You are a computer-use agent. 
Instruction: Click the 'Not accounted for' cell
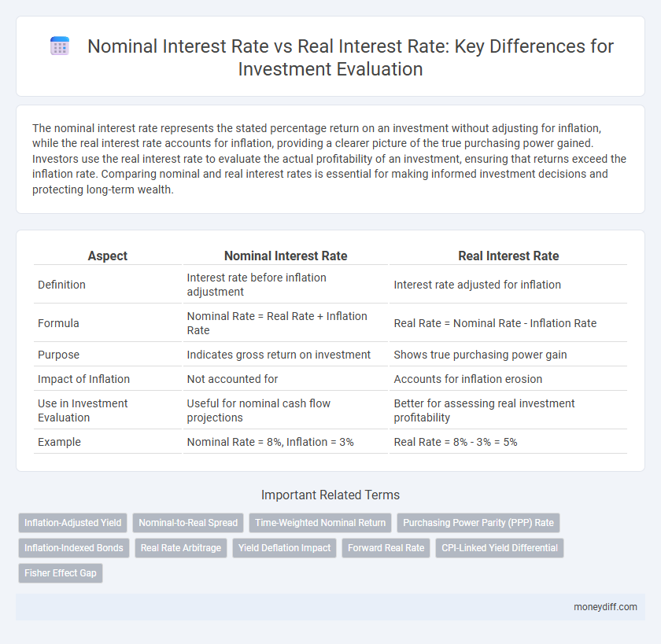(286, 379)
